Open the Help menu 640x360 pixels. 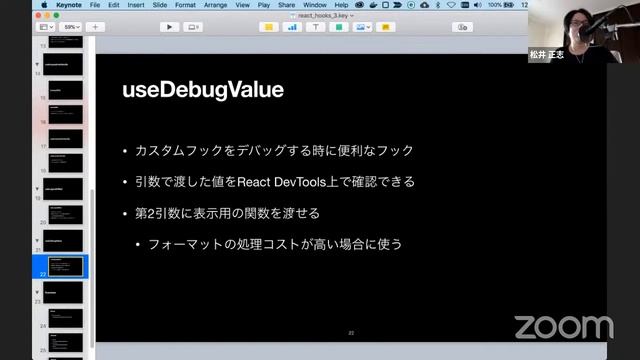coord(341,5)
